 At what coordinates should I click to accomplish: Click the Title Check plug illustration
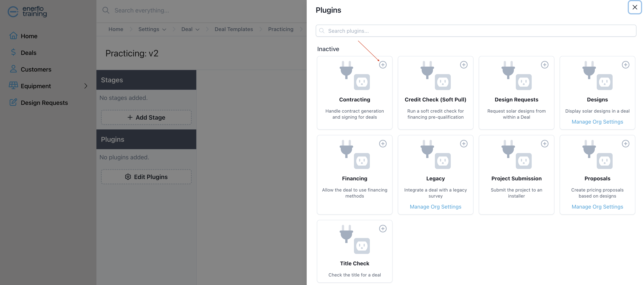point(355,239)
